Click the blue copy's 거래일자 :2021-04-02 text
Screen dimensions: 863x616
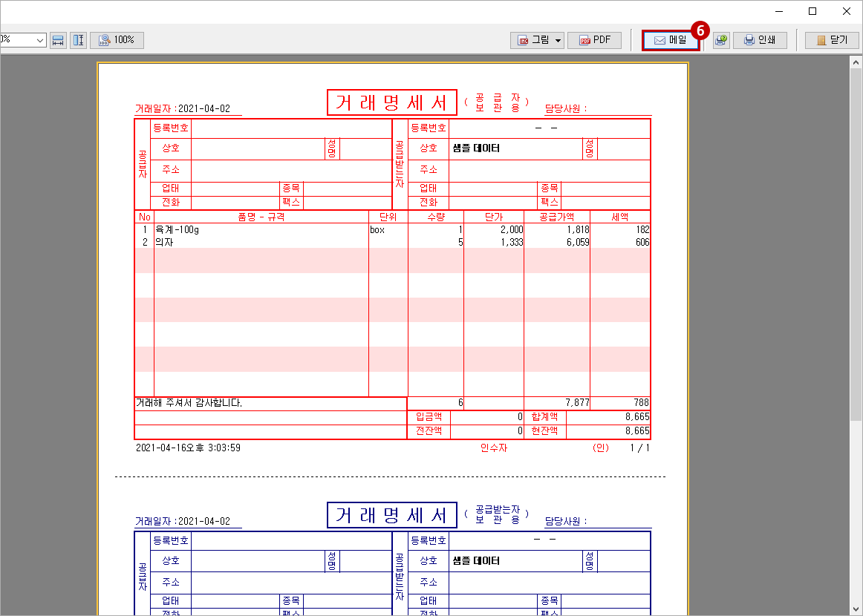click(x=183, y=521)
